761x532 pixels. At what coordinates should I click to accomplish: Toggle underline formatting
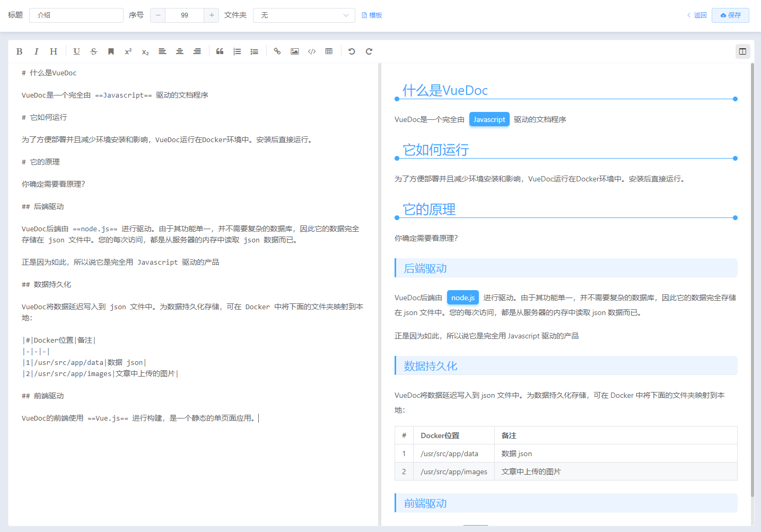coord(76,51)
